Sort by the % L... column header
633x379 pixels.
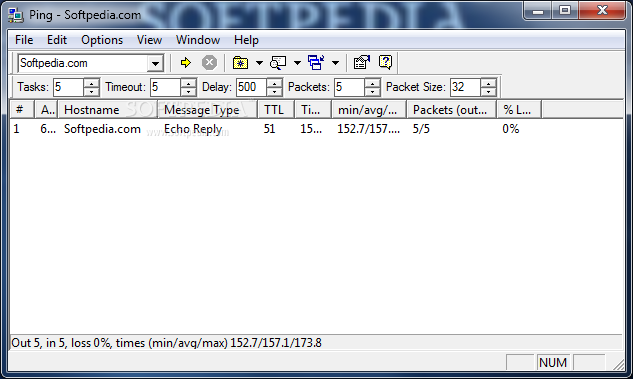[x=519, y=110]
